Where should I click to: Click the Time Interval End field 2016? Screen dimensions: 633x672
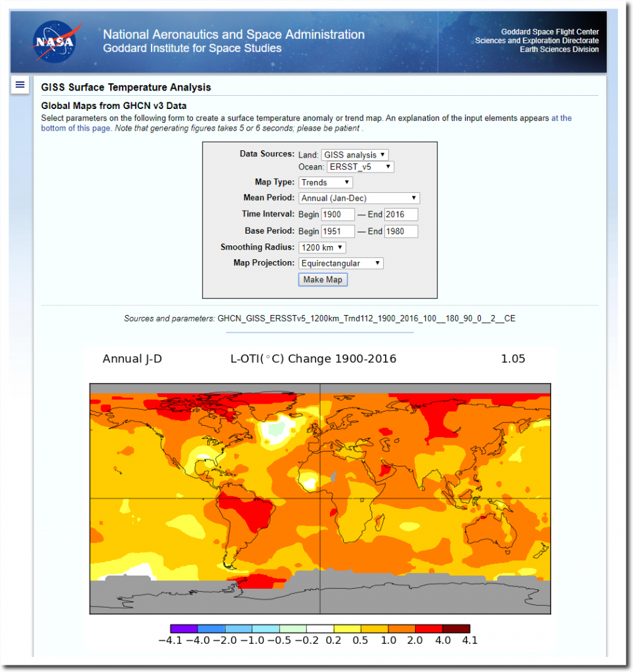(x=401, y=215)
